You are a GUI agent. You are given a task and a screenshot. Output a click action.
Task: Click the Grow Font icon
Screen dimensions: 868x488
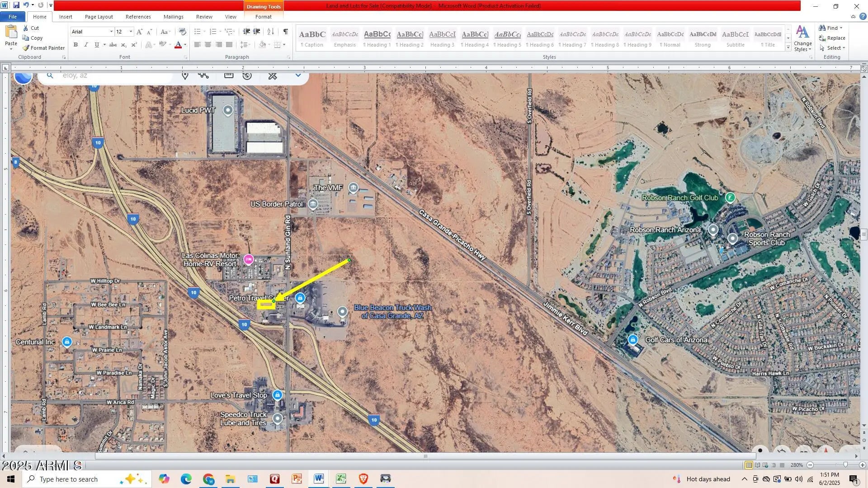click(139, 32)
